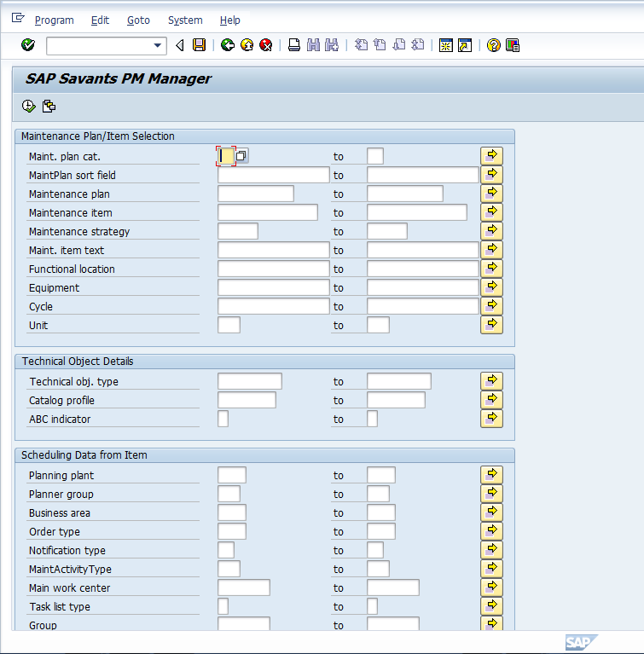Click the Order type from field
The image size is (644, 654).
(x=232, y=531)
